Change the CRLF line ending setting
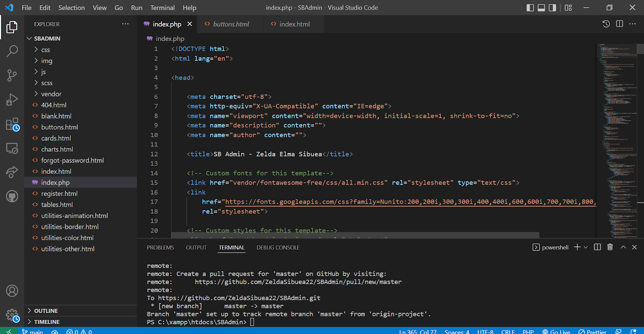This screenshot has width=644, height=334. [508, 331]
